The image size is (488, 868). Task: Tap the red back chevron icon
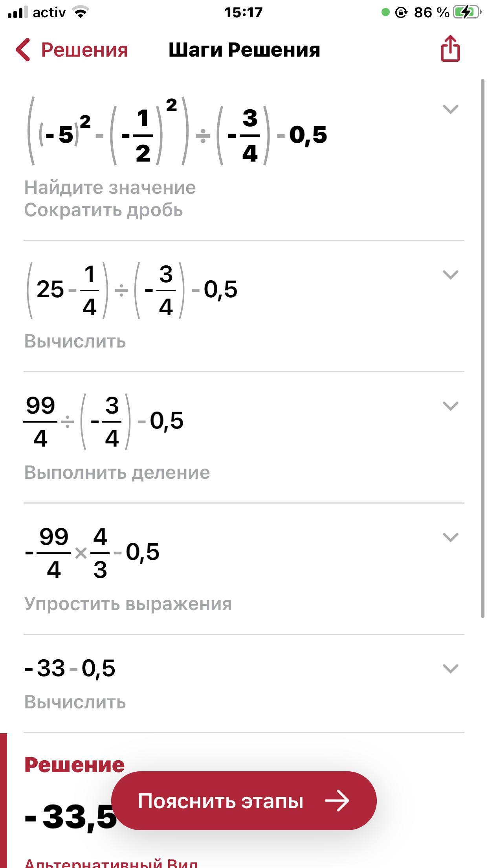(x=23, y=50)
